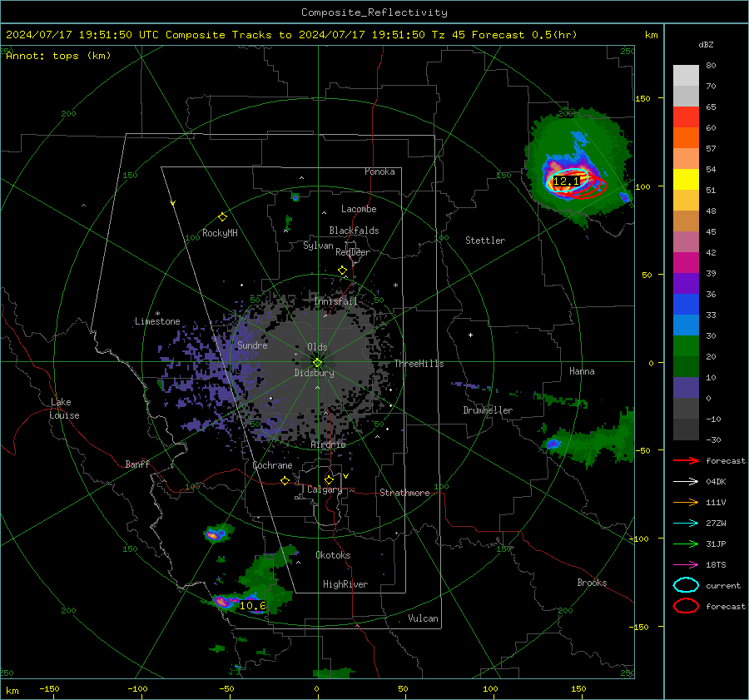The height and width of the screenshot is (700, 749).
Task: Click the white plus marker west of Hanna
Action: 470,335
